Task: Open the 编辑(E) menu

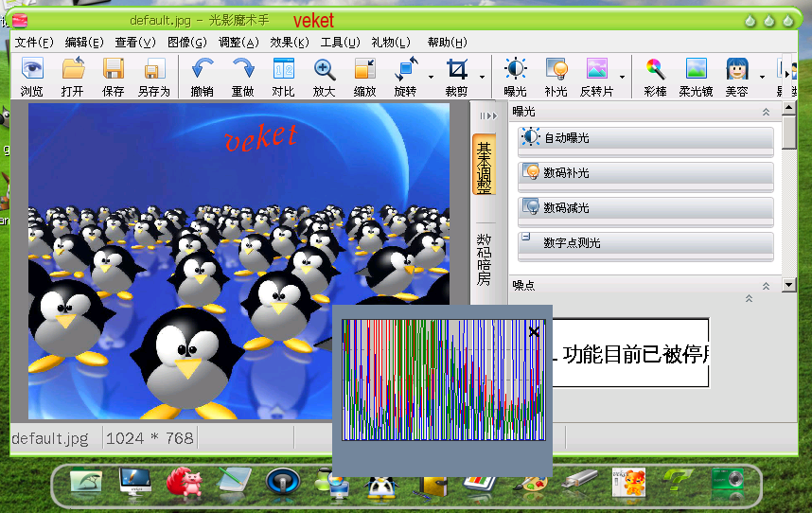Action: [x=84, y=42]
